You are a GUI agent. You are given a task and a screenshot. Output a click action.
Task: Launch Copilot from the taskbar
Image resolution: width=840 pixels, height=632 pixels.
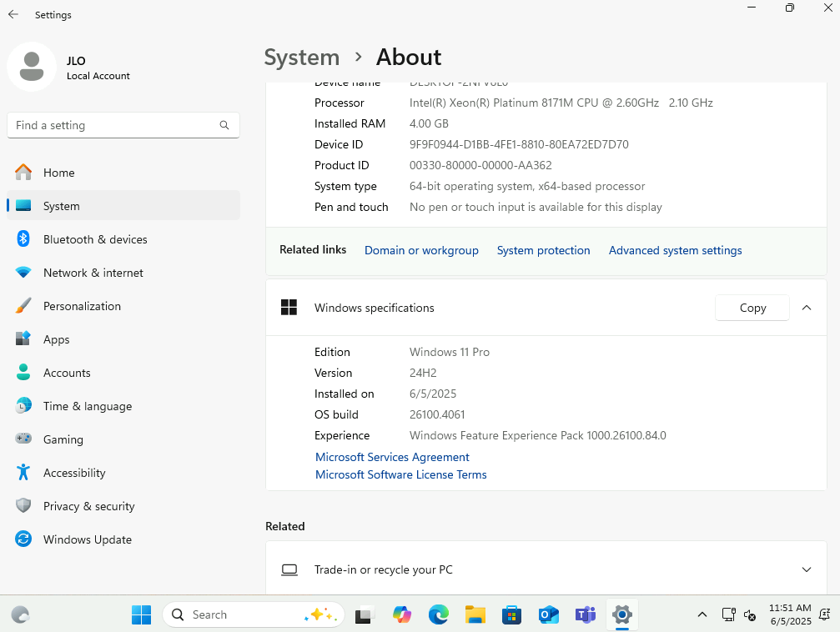tap(402, 614)
